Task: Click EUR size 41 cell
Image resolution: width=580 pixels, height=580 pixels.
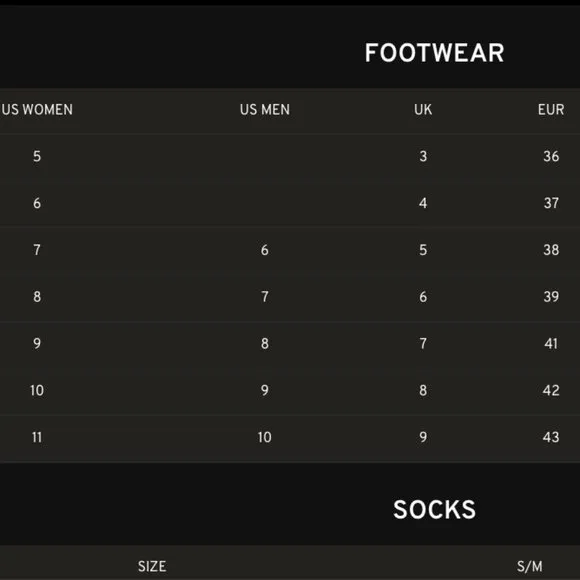Action: [x=551, y=344]
